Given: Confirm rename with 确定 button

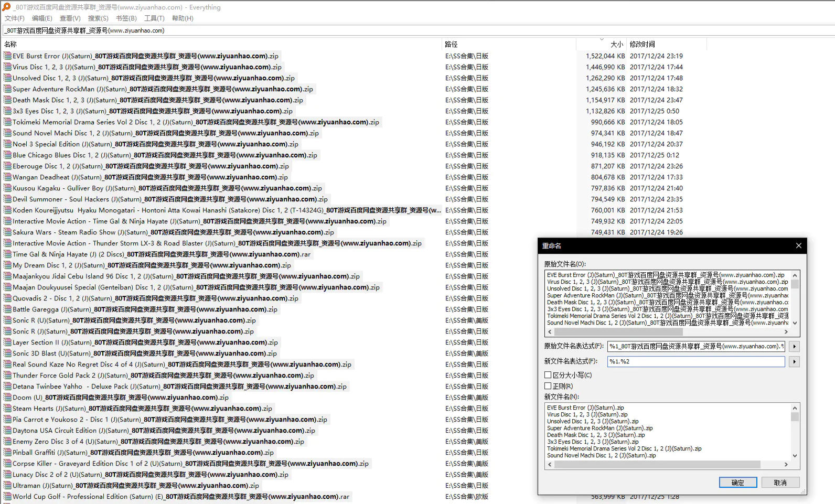Looking at the screenshot, I should click(738, 482).
